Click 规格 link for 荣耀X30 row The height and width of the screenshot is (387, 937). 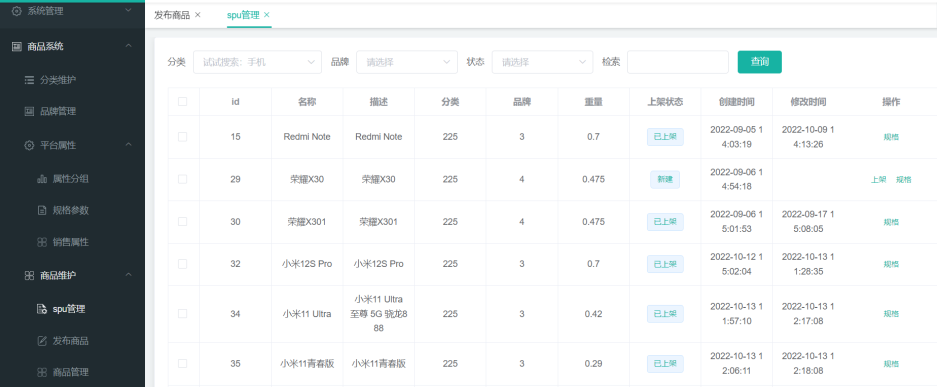(x=904, y=179)
